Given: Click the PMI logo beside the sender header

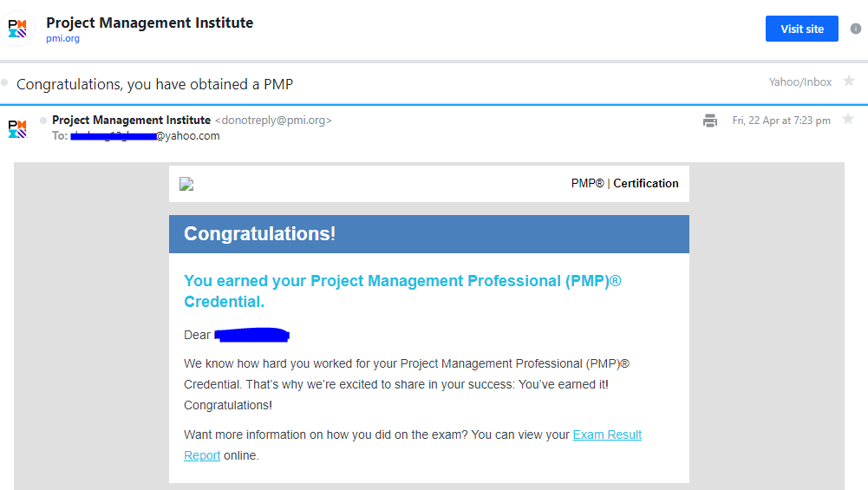Looking at the screenshot, I should 17,29.
